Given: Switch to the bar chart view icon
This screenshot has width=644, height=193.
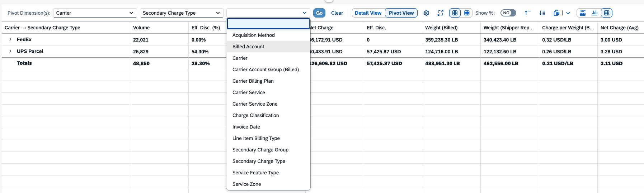Looking at the screenshot, I should click(595, 13).
